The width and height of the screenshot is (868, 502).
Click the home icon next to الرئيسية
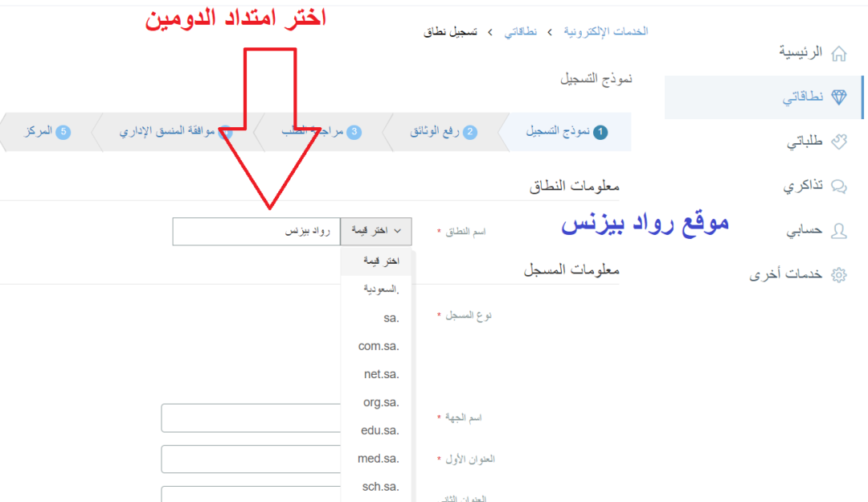[841, 51]
